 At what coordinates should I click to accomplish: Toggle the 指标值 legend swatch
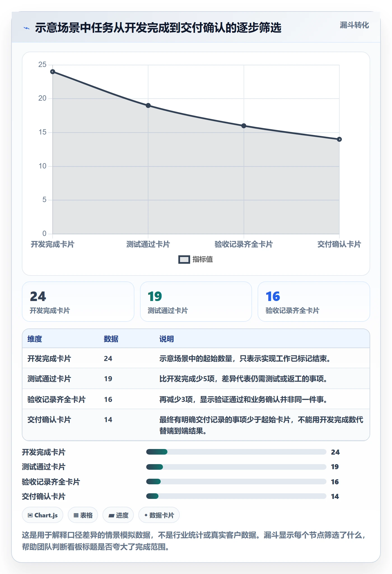(184, 260)
